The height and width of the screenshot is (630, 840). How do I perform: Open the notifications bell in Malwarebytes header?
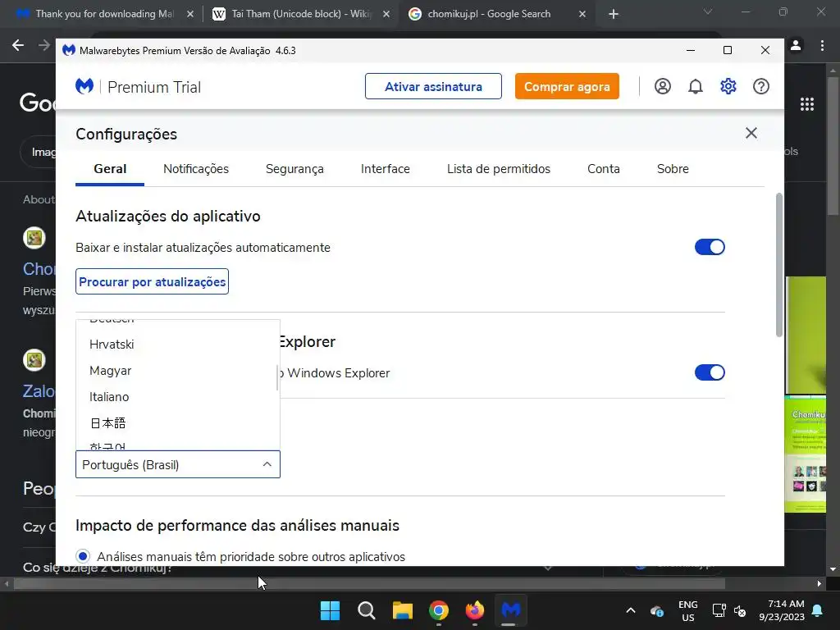[696, 86]
